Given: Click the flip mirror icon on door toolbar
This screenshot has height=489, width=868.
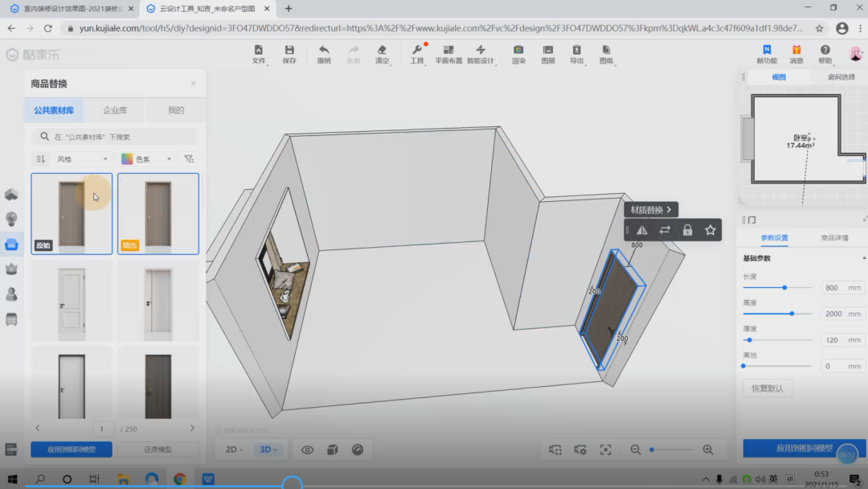Looking at the screenshot, I should tap(641, 230).
